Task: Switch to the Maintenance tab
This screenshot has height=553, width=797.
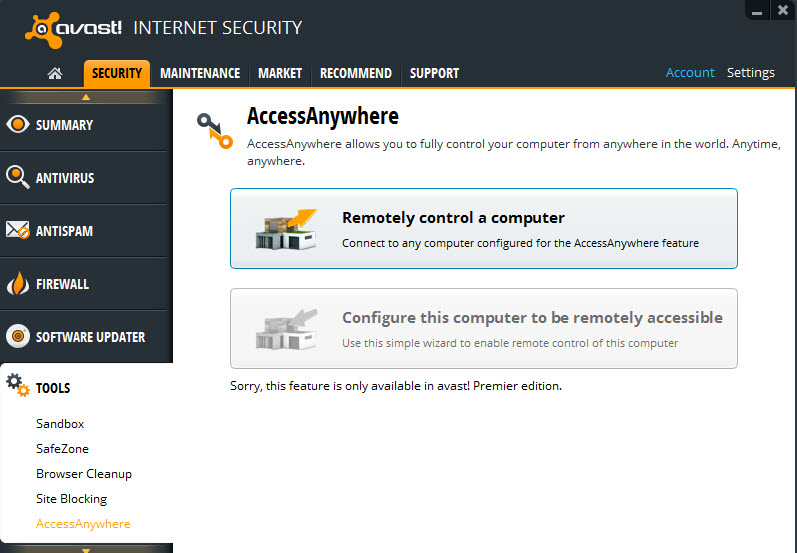Action: click(200, 73)
